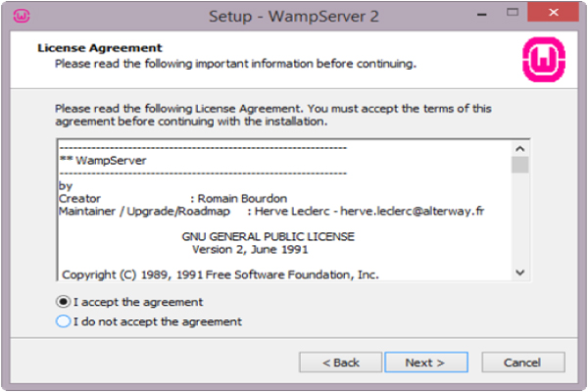Screen dimensions: 588x392
Task: Close the WampServer Setup dialog
Action: coord(553,13)
